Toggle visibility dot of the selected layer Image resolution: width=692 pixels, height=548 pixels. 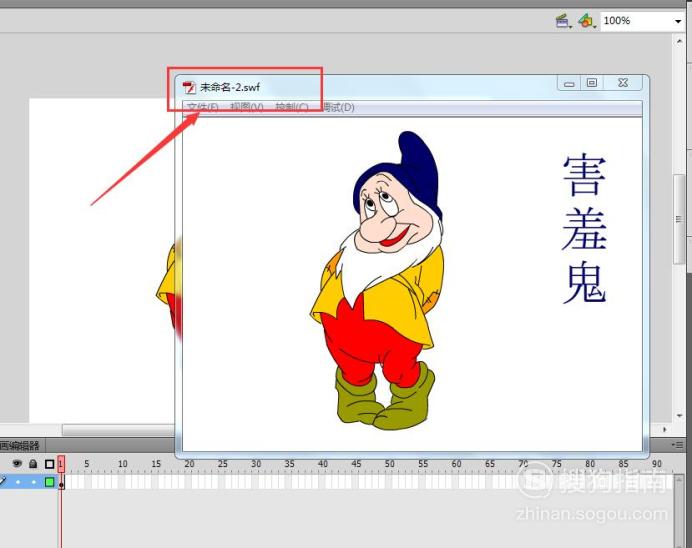[x=18, y=482]
